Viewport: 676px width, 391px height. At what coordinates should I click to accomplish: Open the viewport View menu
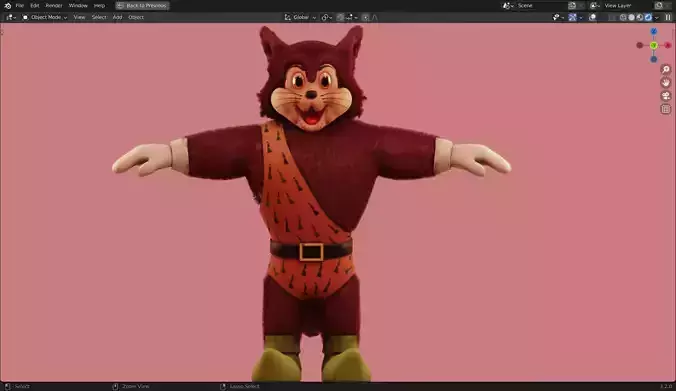click(79, 17)
